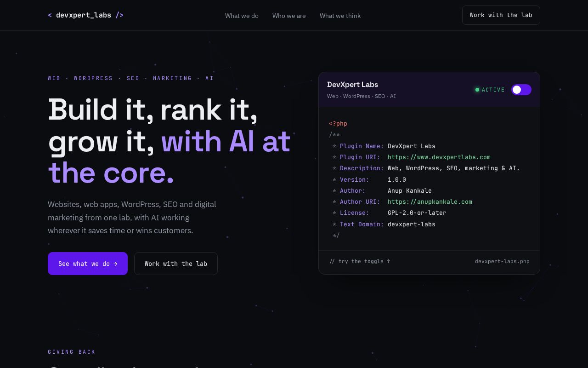Image resolution: width=588 pixels, height=368 pixels.
Task: Click the 'GIVING BACK' section label
Action: [x=72, y=352]
